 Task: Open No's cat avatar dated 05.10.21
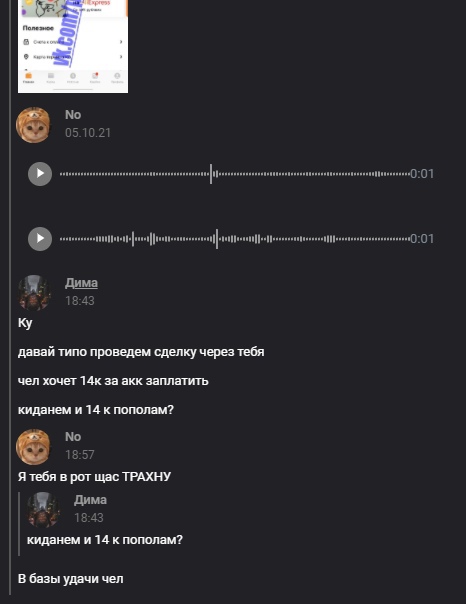pos(34,125)
